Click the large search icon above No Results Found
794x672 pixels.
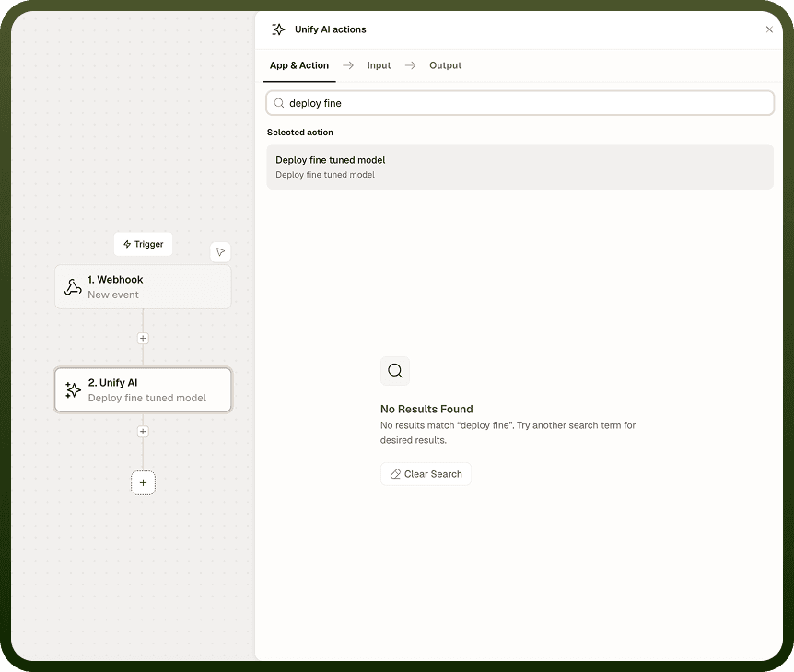[x=395, y=371]
